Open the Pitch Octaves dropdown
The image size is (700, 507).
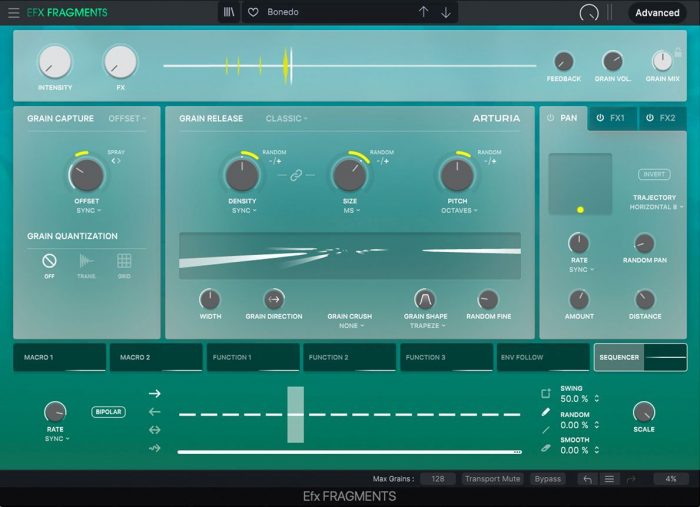coord(459,211)
